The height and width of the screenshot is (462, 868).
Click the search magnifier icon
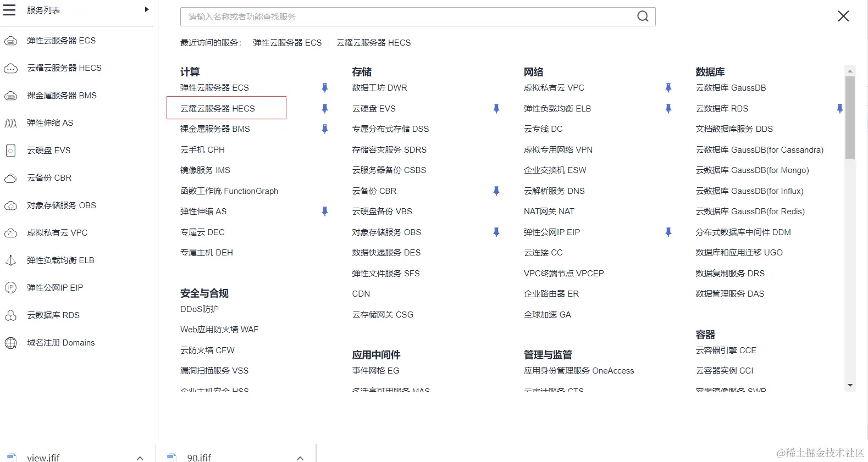pos(643,16)
